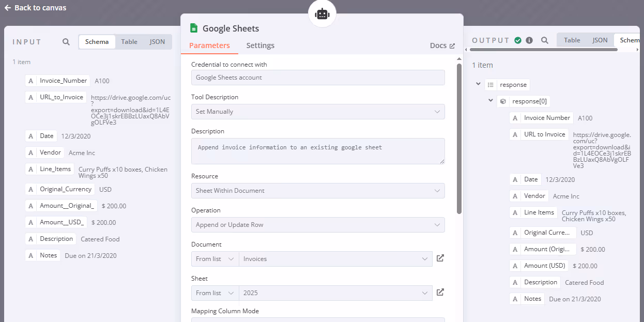Click the Back to canvas arrow icon
Screen dimensions: 644x322
point(8,8)
